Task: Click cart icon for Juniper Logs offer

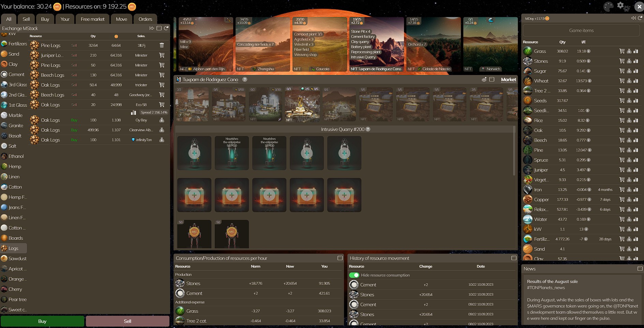Action: [162, 55]
